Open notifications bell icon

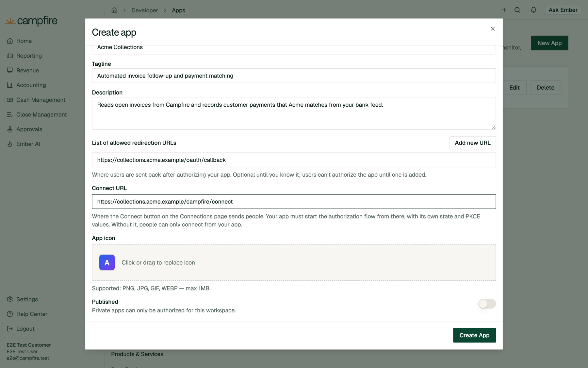(x=533, y=10)
